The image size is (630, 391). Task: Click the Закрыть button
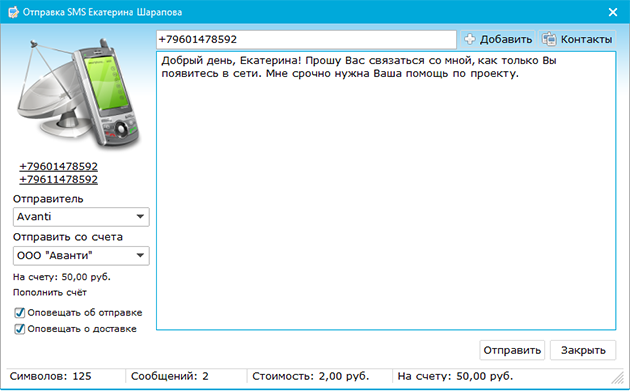[583, 350]
